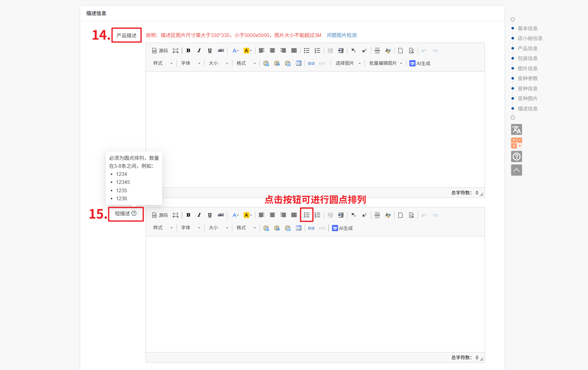Open 大小 size dropdown in short description editor
Screen dimensions: 588x370
[x=218, y=228]
